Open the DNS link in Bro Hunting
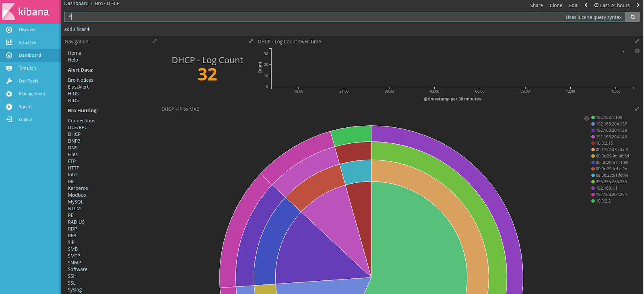This screenshot has height=294, width=644. point(72,148)
